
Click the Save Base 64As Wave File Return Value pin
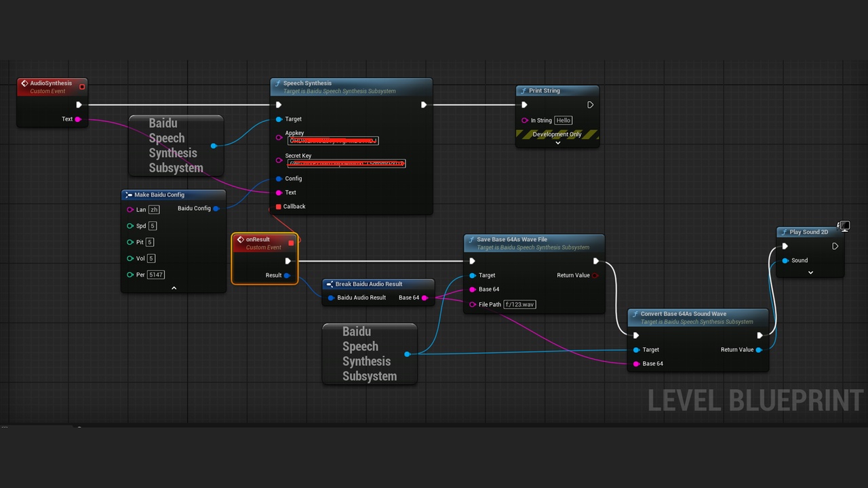595,275
